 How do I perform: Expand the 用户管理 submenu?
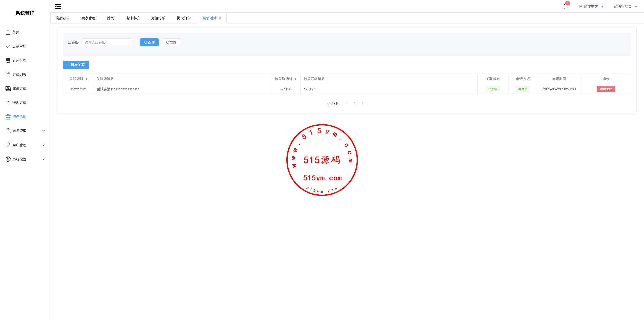pos(25,145)
